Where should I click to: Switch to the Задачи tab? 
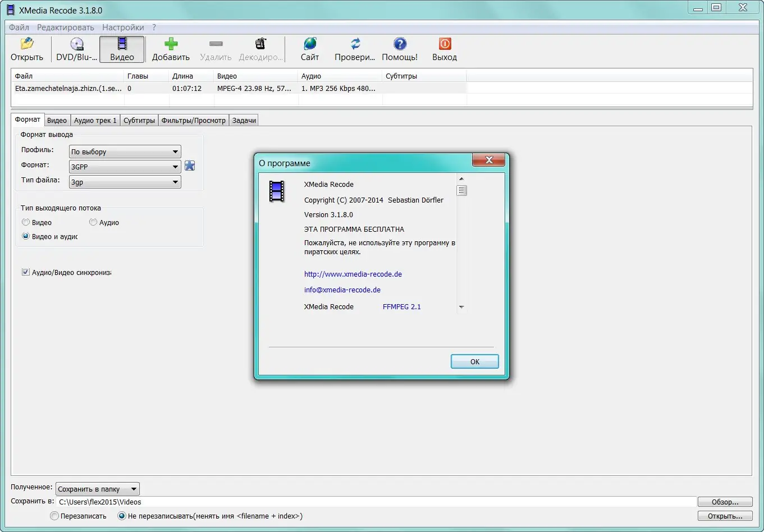point(244,120)
